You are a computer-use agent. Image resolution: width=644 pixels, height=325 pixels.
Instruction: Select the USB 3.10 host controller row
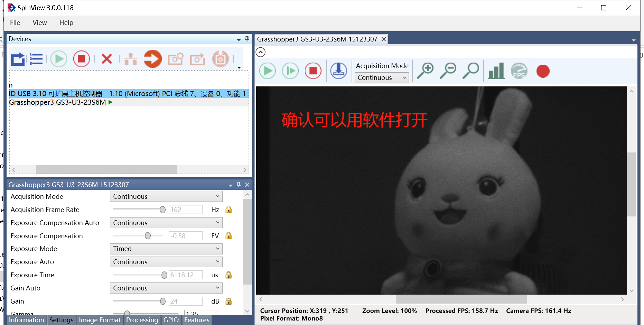[x=129, y=94]
